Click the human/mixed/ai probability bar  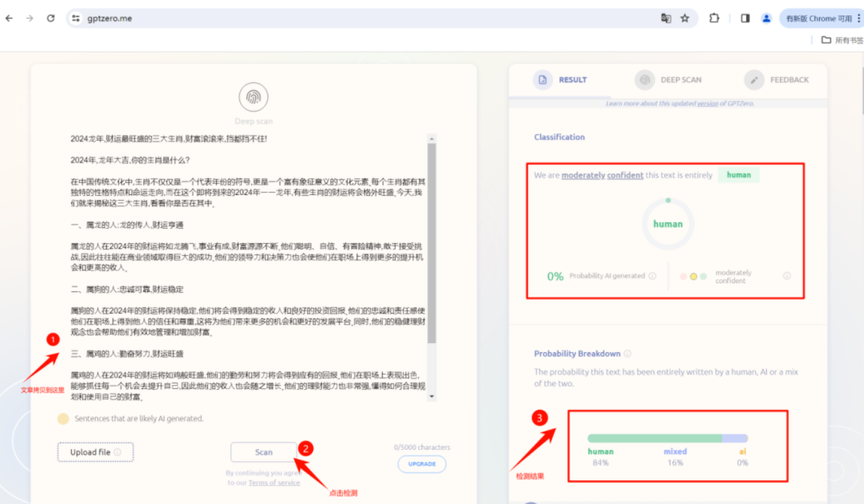[667, 438]
